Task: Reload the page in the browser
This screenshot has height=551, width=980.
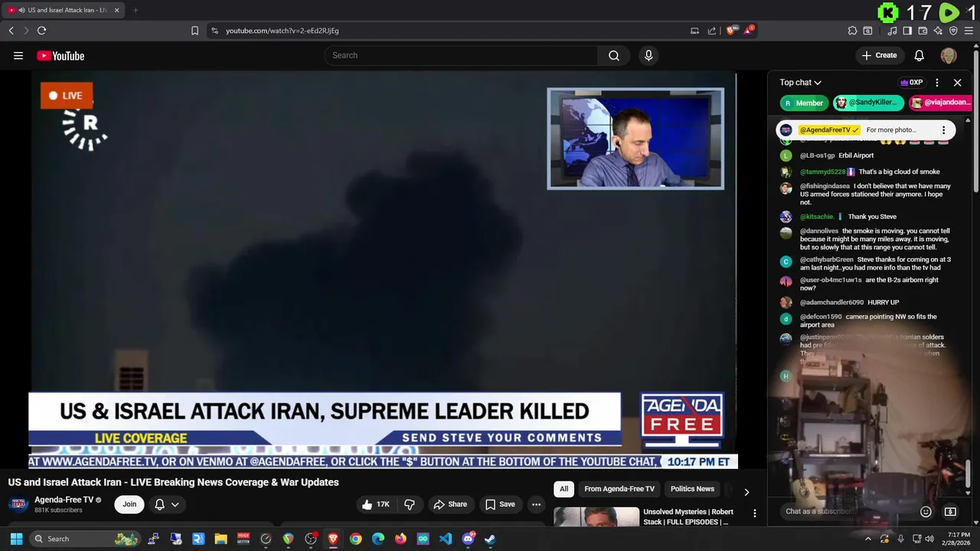Action: point(41,31)
